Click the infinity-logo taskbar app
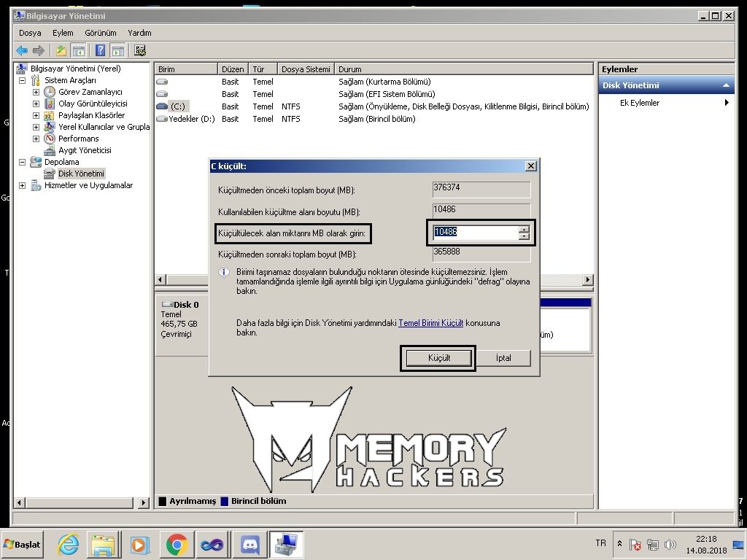This screenshot has height=560, width=747. (x=212, y=544)
